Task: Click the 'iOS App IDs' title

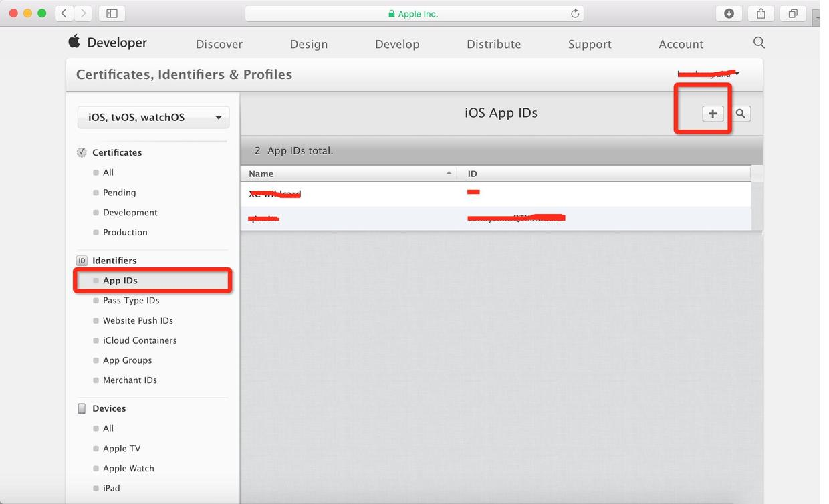Action: (x=501, y=113)
